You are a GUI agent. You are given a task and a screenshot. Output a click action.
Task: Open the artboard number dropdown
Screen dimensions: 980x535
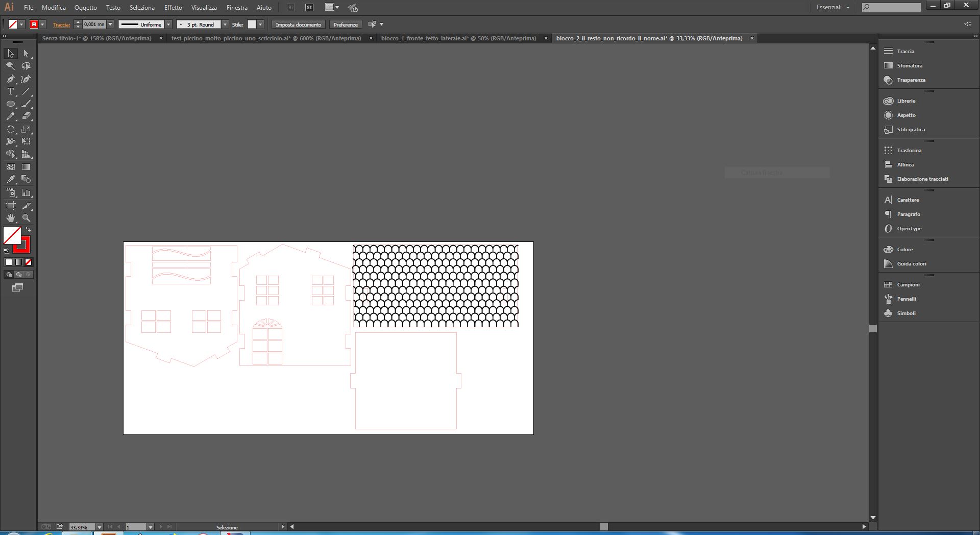tap(150, 527)
